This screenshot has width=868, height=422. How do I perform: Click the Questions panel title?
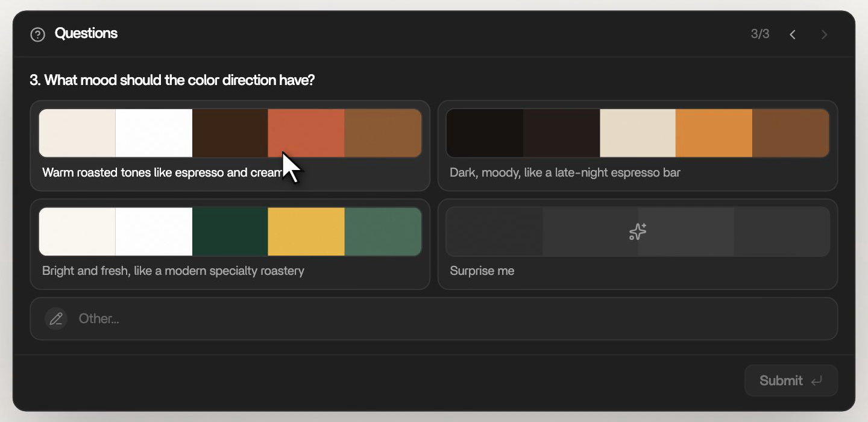coord(86,33)
